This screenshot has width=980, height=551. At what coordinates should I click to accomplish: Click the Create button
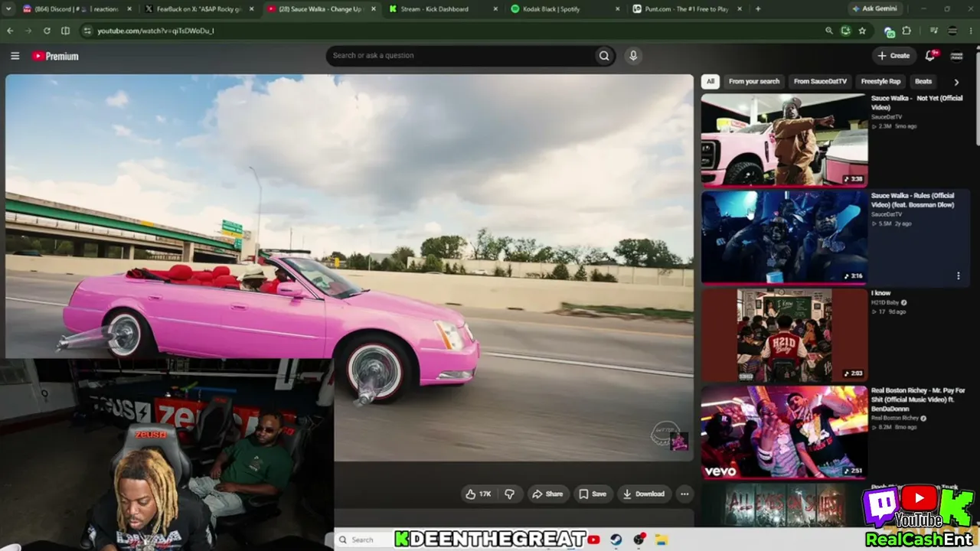[893, 56]
